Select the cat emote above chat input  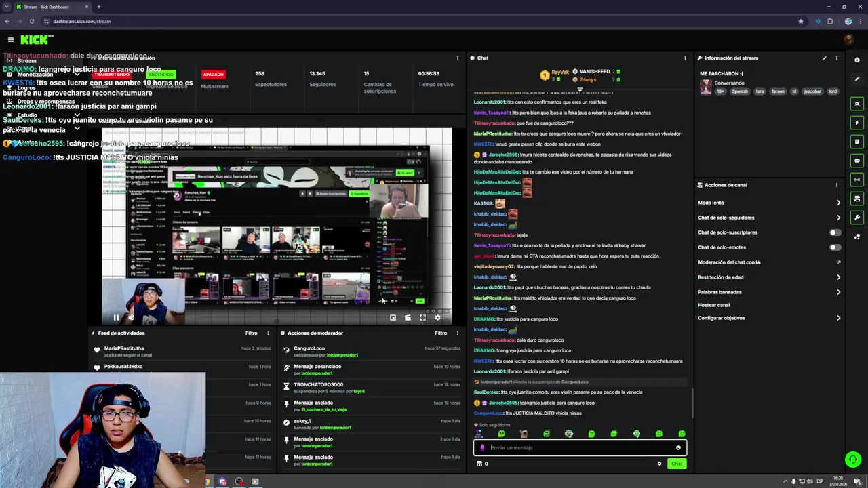click(x=524, y=434)
